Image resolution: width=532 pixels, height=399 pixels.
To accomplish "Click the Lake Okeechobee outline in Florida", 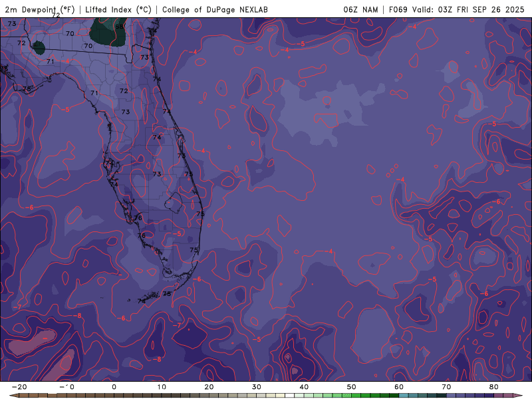I will tap(174, 203).
